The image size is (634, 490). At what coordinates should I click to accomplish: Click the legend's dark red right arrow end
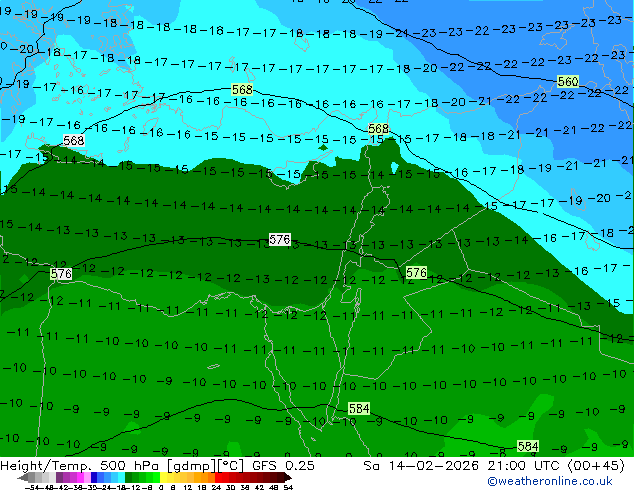coord(287,477)
